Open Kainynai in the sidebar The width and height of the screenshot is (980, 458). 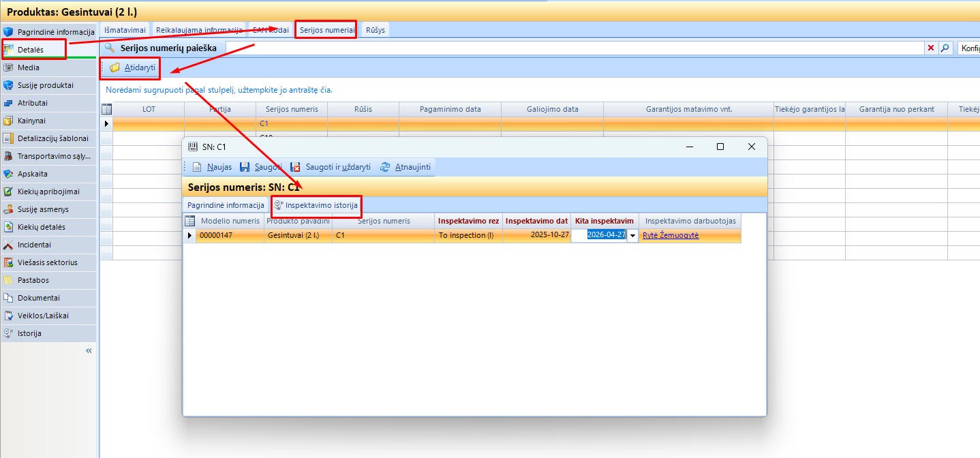click(31, 121)
